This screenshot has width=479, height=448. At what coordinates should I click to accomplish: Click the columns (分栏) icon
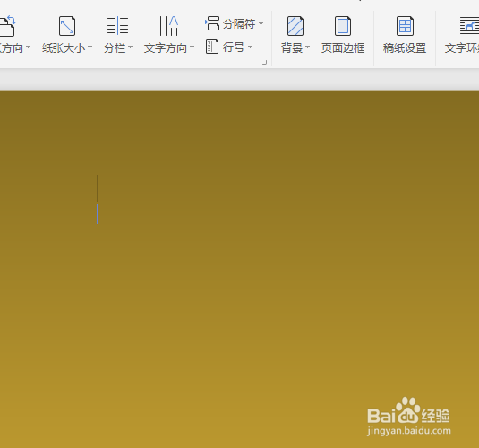click(x=117, y=26)
